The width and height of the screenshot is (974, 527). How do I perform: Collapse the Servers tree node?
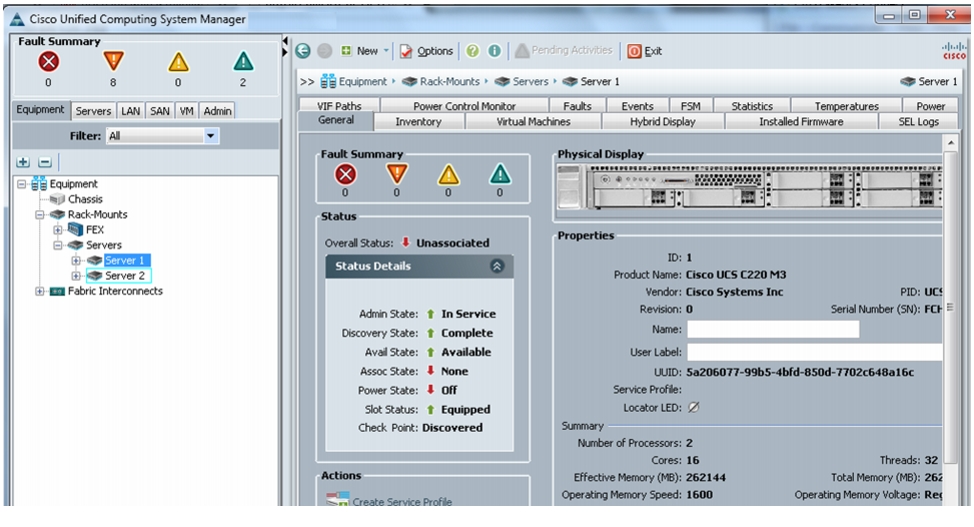[58, 245]
